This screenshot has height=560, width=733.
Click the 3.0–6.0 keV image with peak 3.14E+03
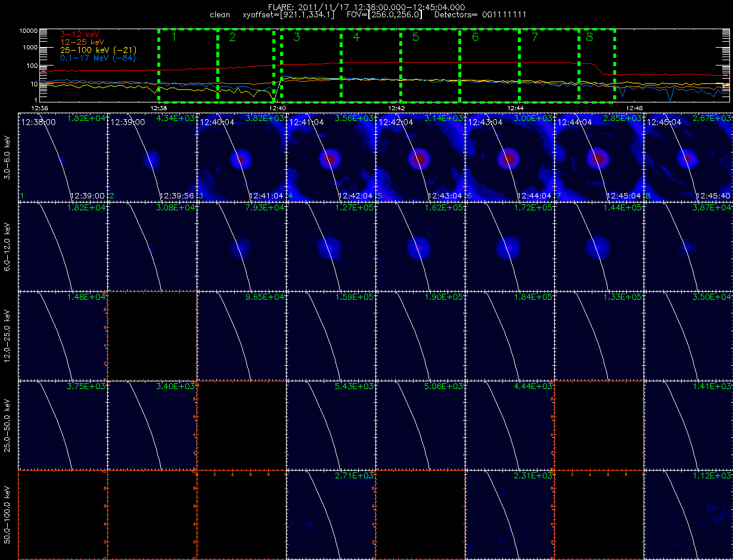(420, 157)
